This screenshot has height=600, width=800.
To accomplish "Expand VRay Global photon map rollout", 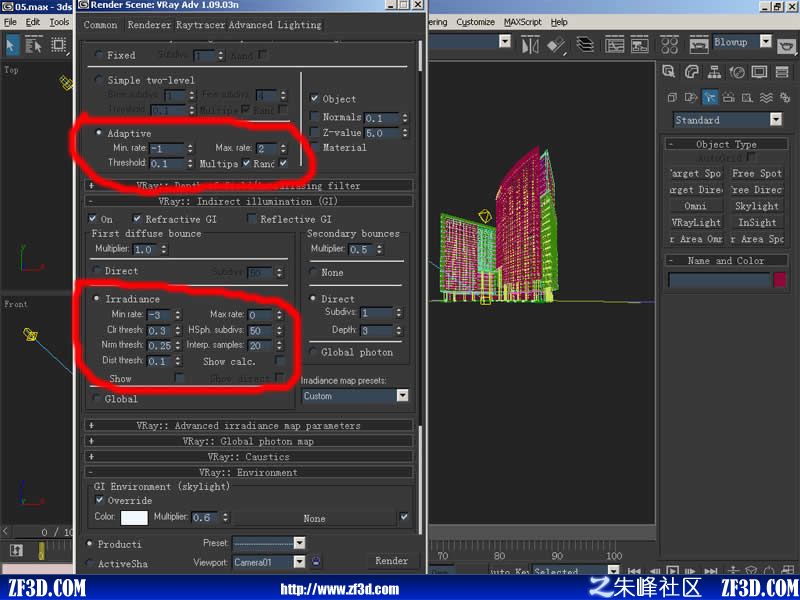I will pyautogui.click(x=248, y=441).
